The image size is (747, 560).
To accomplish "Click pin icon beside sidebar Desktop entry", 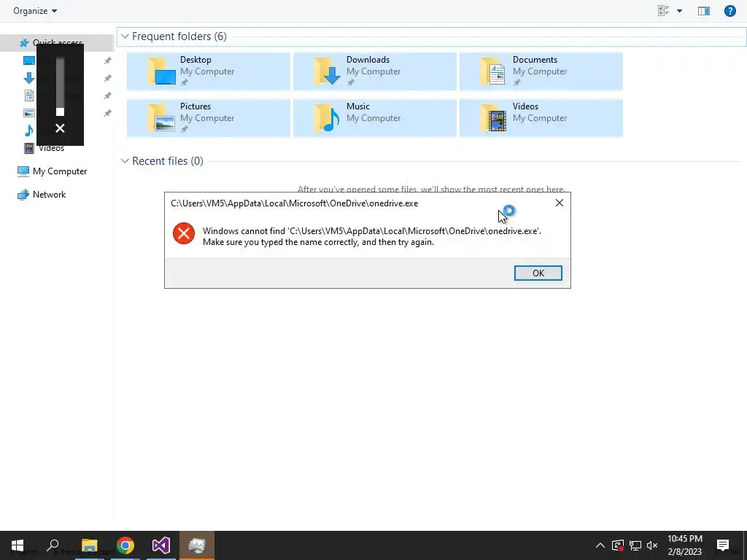I will 108,61.
